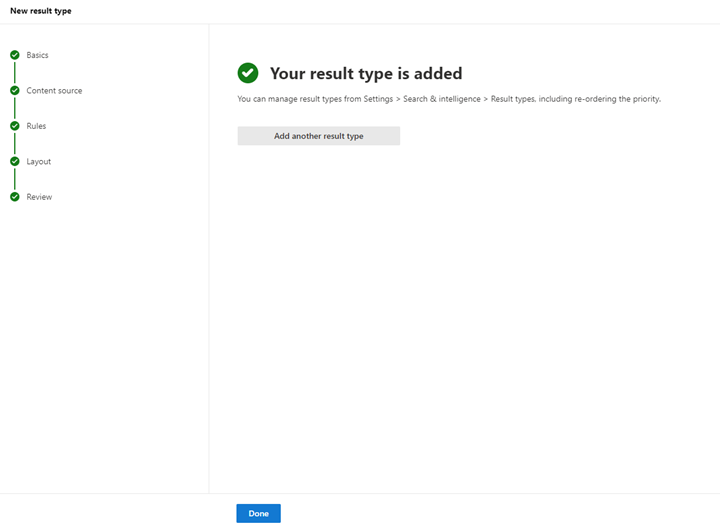Click the connector line between Layout and Review
The height and width of the screenshot is (527, 720).
click(x=15, y=179)
